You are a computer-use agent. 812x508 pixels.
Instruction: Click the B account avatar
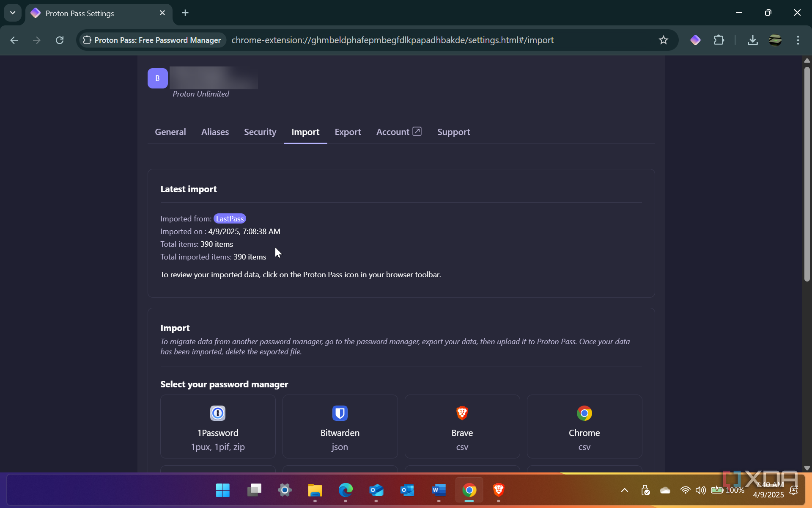pyautogui.click(x=157, y=78)
